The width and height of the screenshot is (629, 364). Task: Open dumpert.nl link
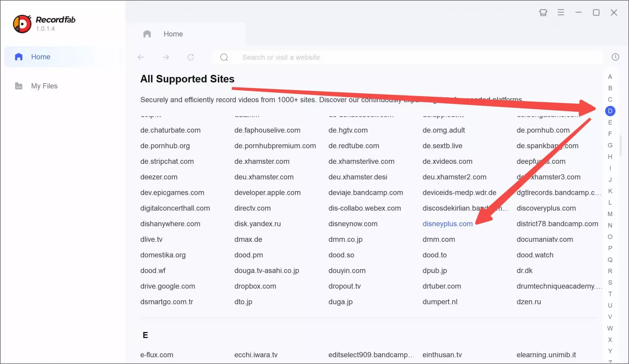click(x=440, y=302)
